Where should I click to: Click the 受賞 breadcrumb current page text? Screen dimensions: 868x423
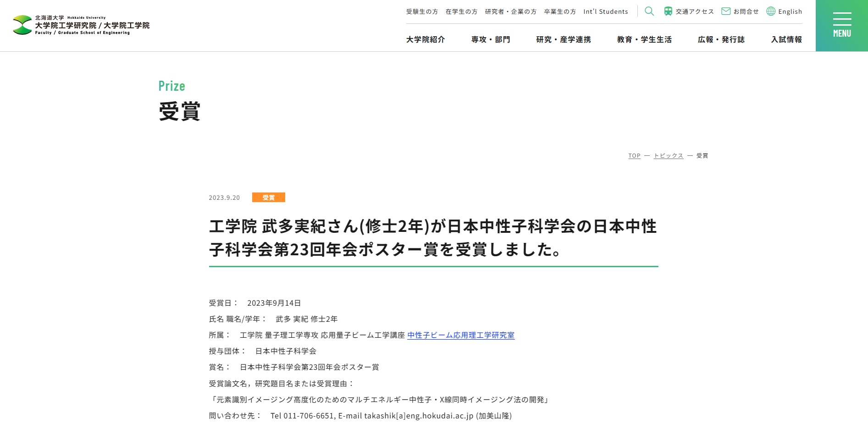pyautogui.click(x=702, y=156)
